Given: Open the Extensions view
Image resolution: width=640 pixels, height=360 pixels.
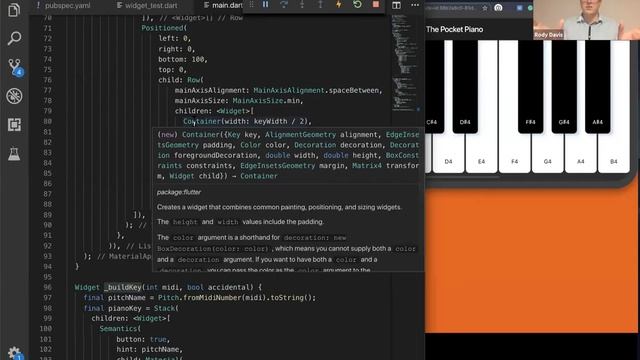Looking at the screenshot, I should [14, 125].
